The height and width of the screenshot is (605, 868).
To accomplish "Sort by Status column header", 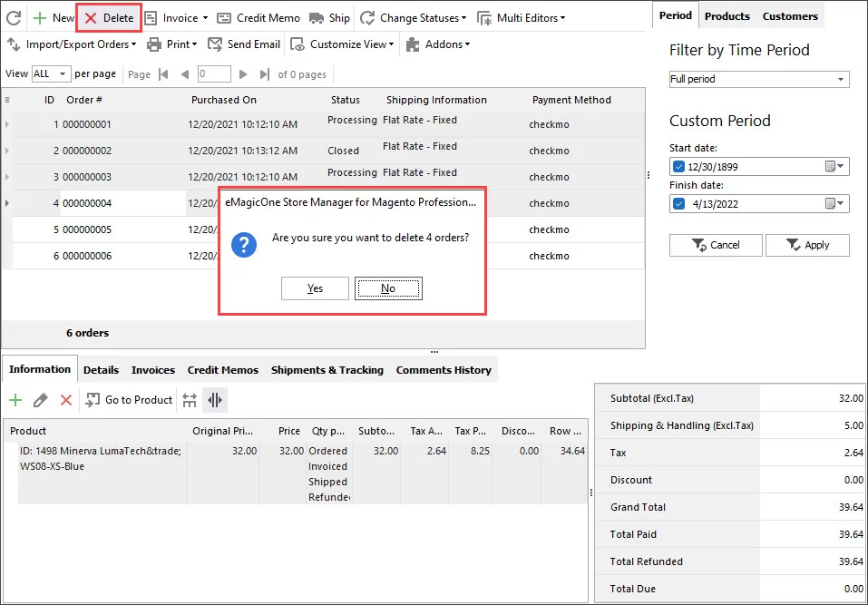I will tap(346, 100).
